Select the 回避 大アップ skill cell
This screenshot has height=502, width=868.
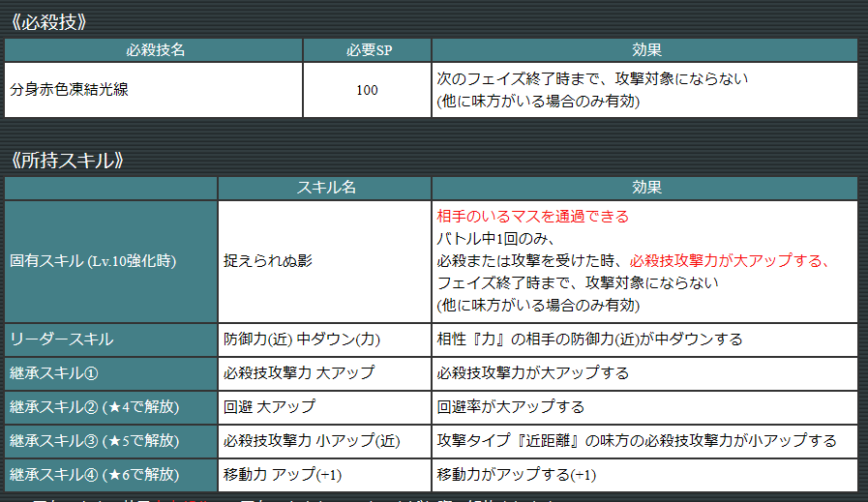click(325, 407)
